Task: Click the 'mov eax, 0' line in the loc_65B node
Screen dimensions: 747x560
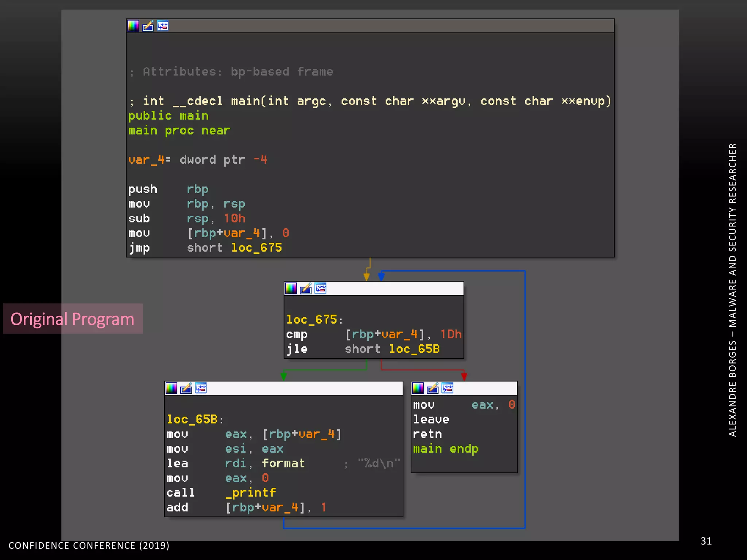Action: [x=218, y=478]
